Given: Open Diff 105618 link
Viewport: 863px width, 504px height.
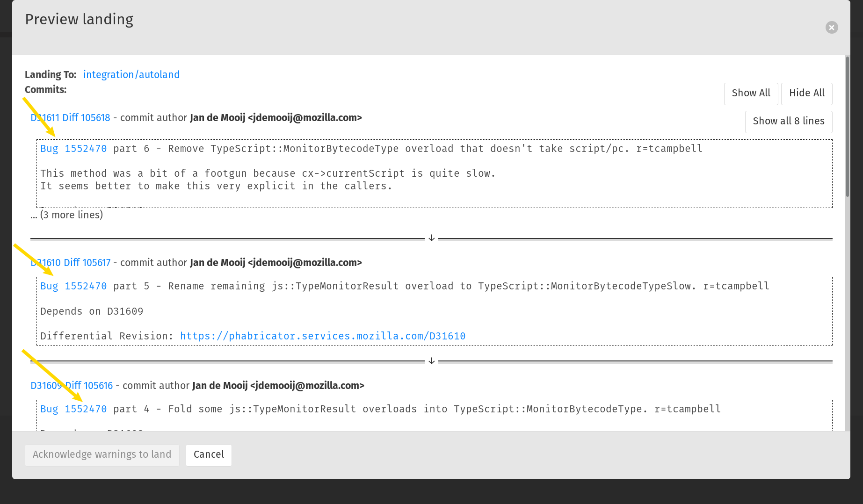Looking at the screenshot, I should coord(86,118).
